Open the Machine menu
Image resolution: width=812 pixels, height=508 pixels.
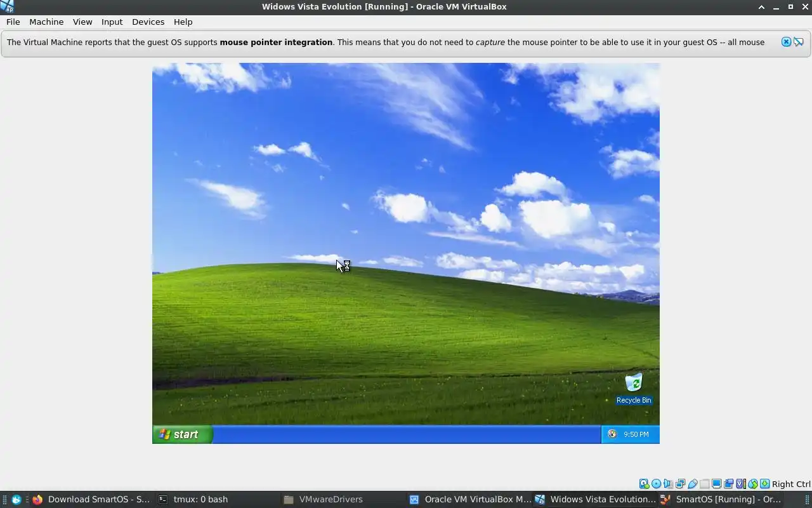coord(46,22)
